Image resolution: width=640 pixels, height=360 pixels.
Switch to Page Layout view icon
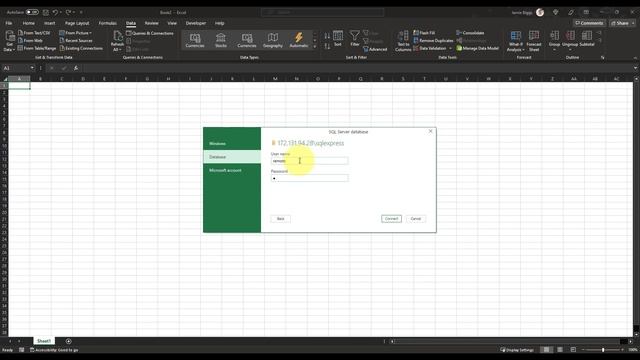pos(560,350)
